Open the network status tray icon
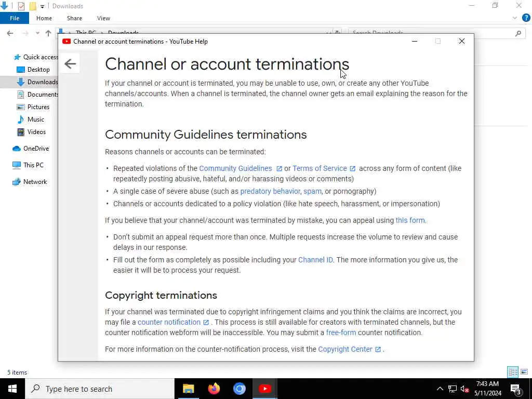 click(x=453, y=389)
